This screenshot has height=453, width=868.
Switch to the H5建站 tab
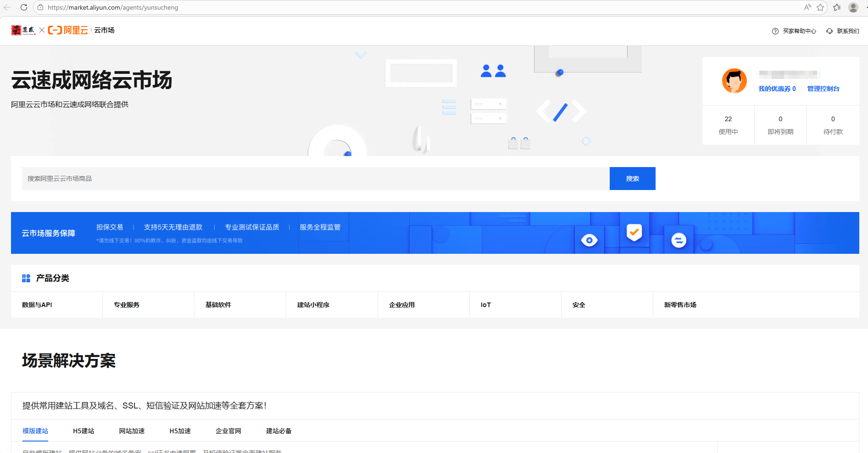click(x=83, y=431)
